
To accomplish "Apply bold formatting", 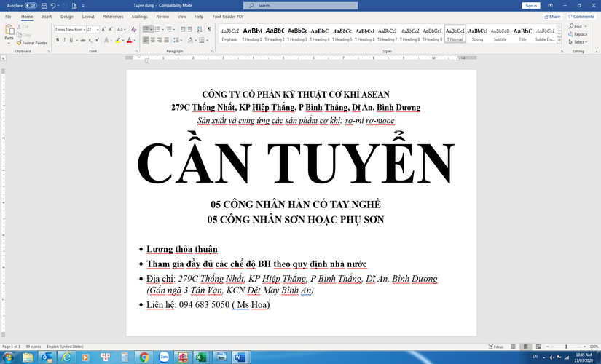I will 58,40.
